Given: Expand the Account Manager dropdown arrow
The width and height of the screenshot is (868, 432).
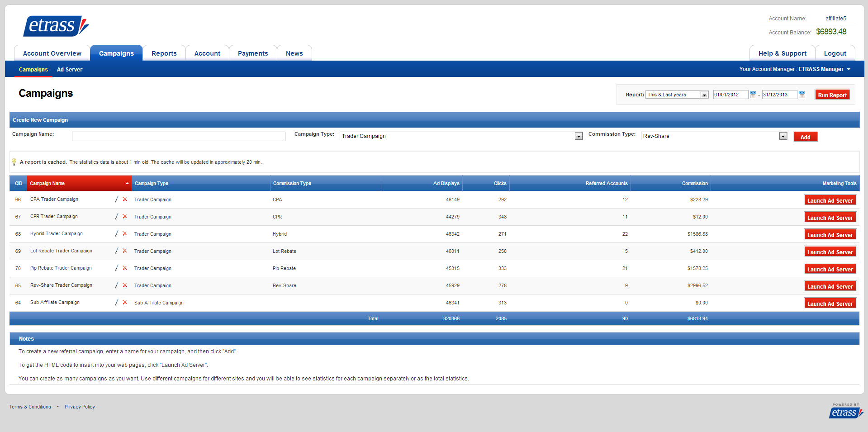Looking at the screenshot, I should (849, 69).
